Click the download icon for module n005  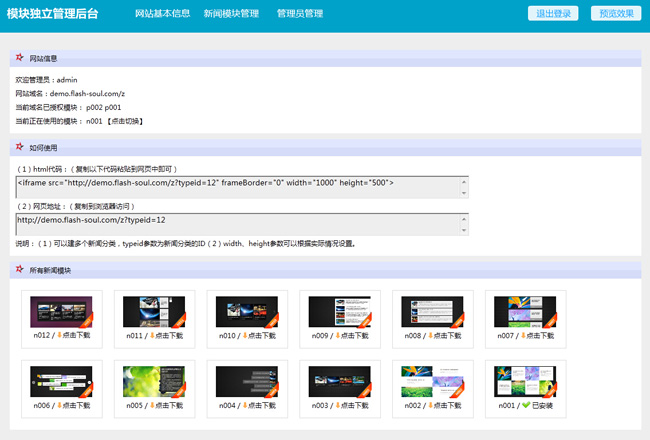click(x=150, y=406)
